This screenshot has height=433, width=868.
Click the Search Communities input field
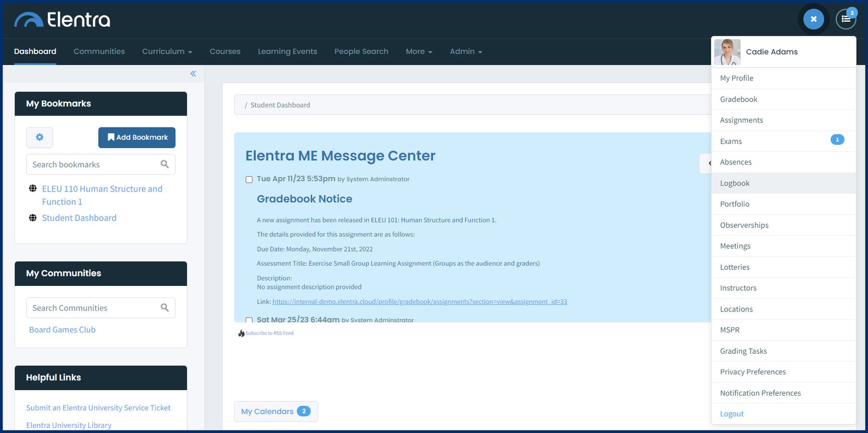[x=93, y=308]
